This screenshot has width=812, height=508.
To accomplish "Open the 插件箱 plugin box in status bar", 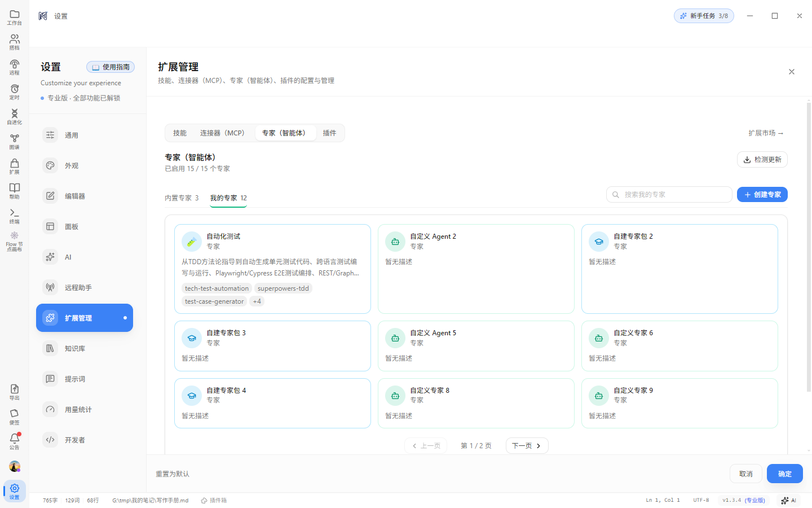I will pos(214,501).
